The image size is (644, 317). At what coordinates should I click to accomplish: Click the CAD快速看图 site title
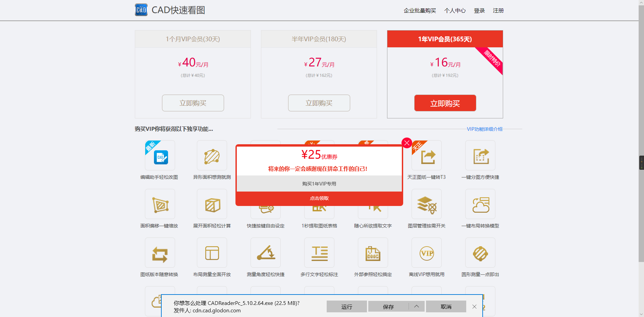178,10
